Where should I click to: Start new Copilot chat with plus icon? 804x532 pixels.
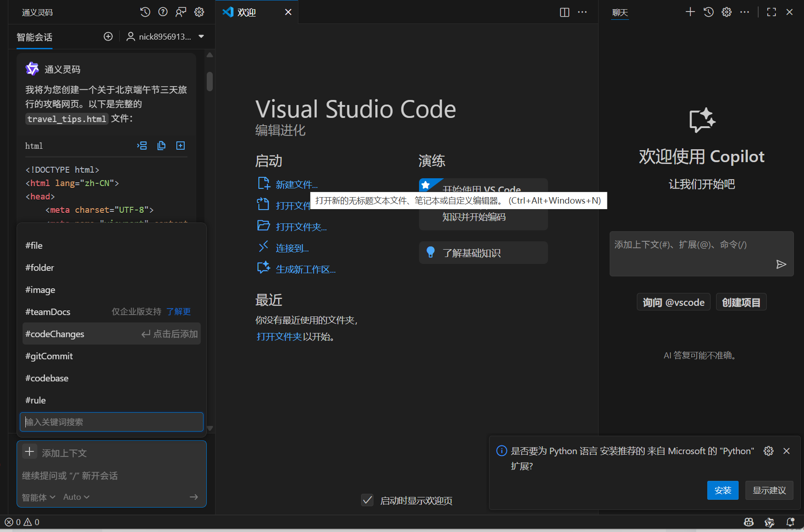coord(690,12)
